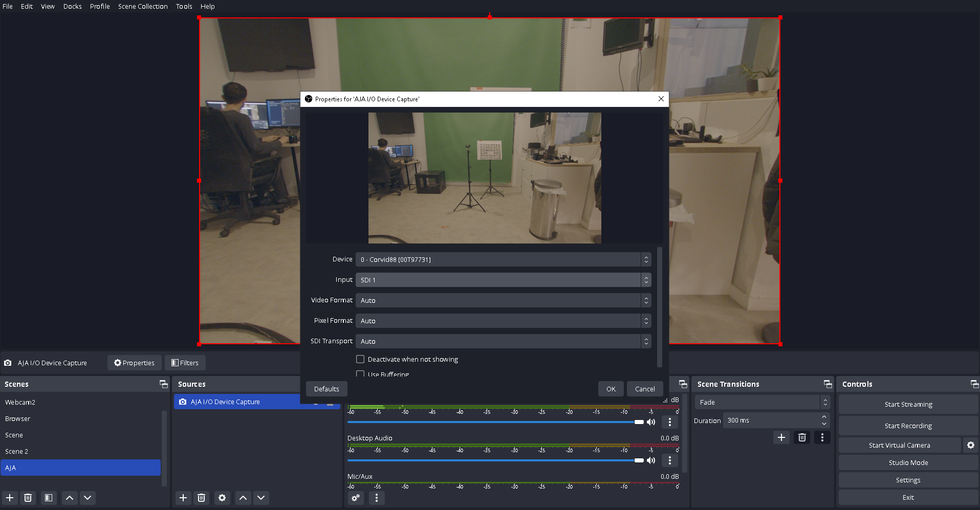
Task: Select the Webcam2 scene
Action: [20, 403]
